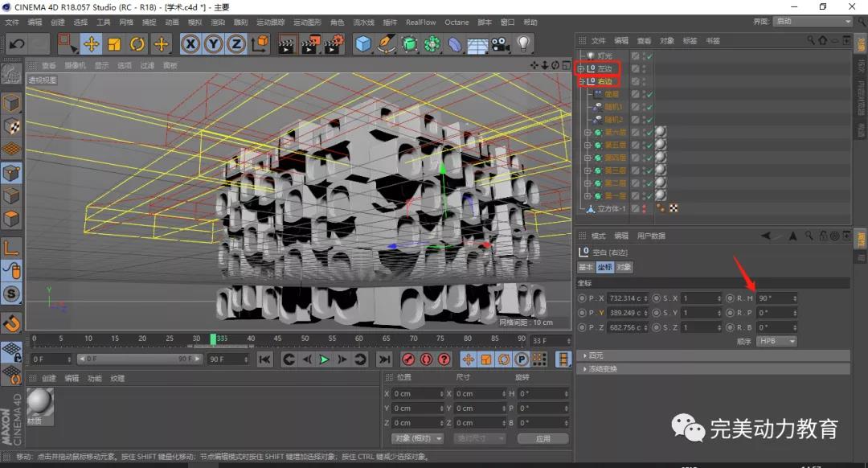Add a Cube primitive object
The height and width of the screenshot is (468, 868).
[x=363, y=44]
